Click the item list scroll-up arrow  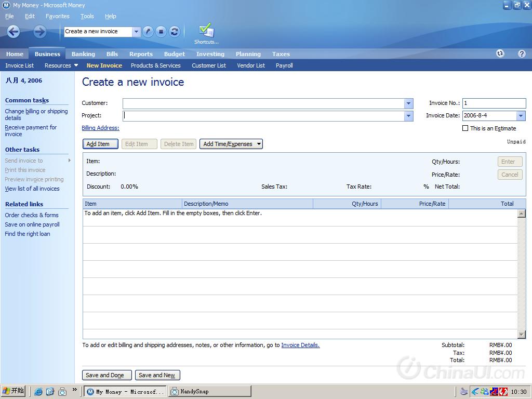tap(522, 214)
